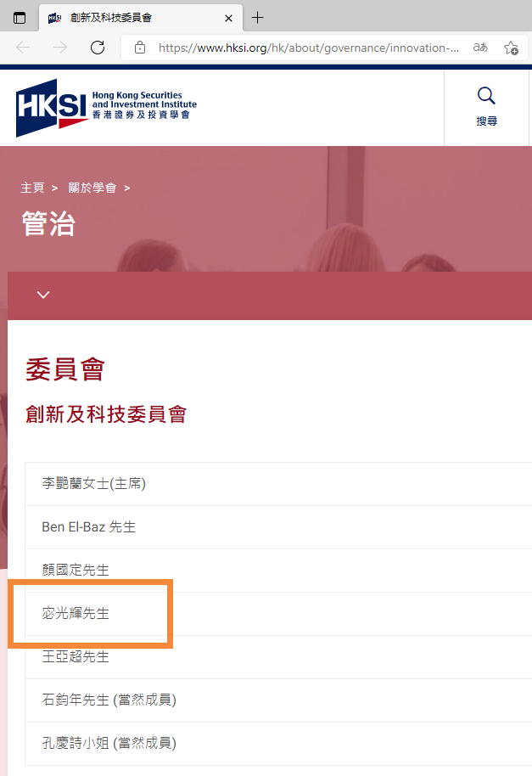Select the Ben El-Baz 先生 row
Image resolution: width=532 pixels, height=776 pixels.
[278, 527]
